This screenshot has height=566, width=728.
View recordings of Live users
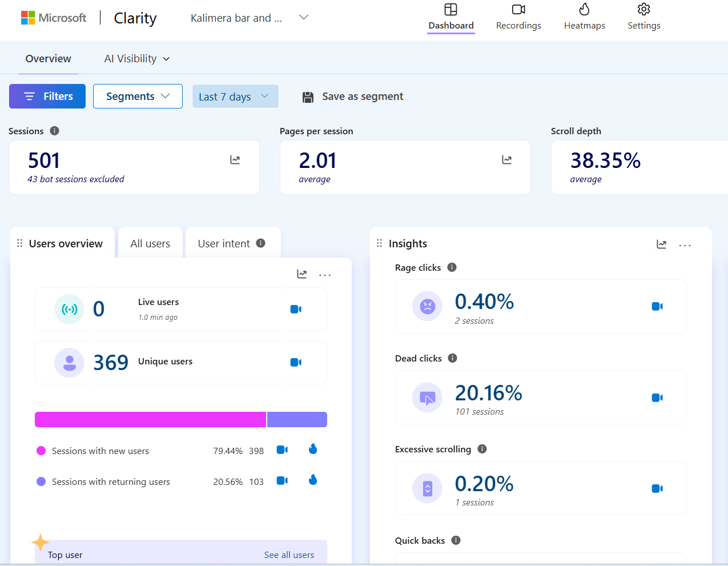(296, 309)
